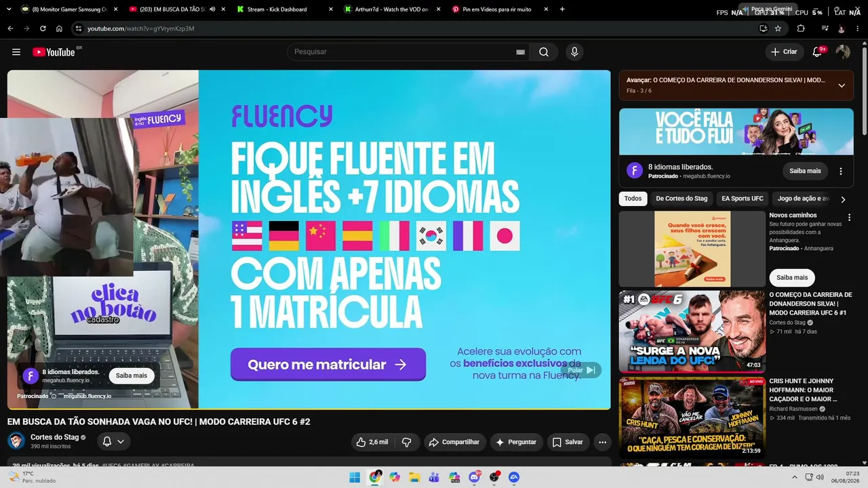The image size is (868, 488).
Task: Open Microsoft Teams from the taskbar
Action: (x=435, y=477)
